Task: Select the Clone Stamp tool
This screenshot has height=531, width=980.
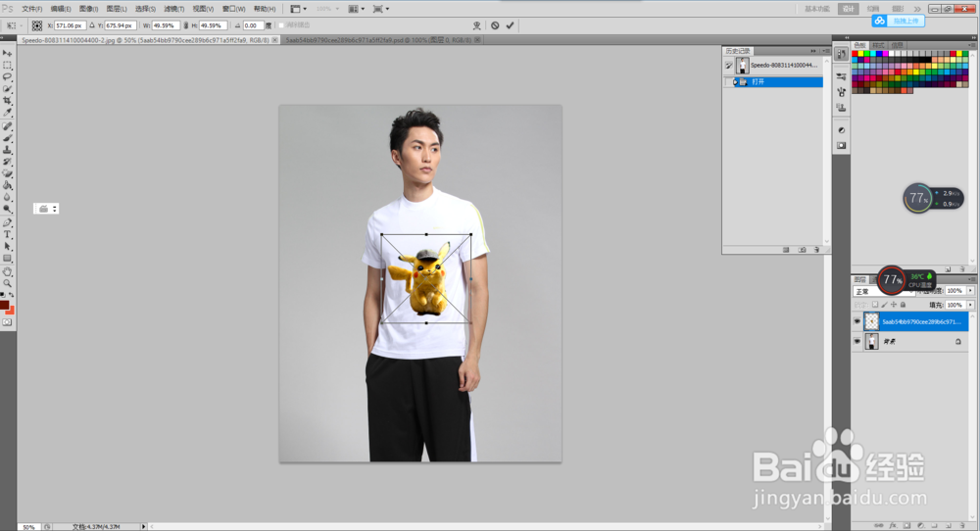Action: coord(8,150)
